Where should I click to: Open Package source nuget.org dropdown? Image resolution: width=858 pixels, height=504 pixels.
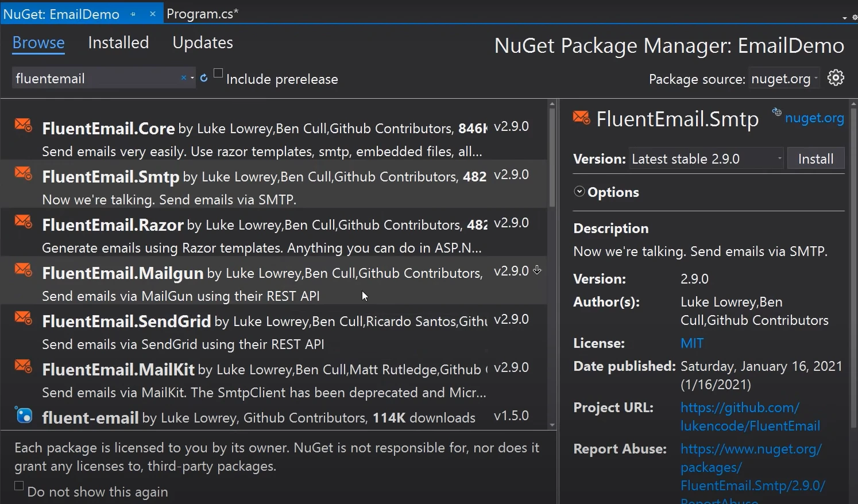(x=784, y=79)
